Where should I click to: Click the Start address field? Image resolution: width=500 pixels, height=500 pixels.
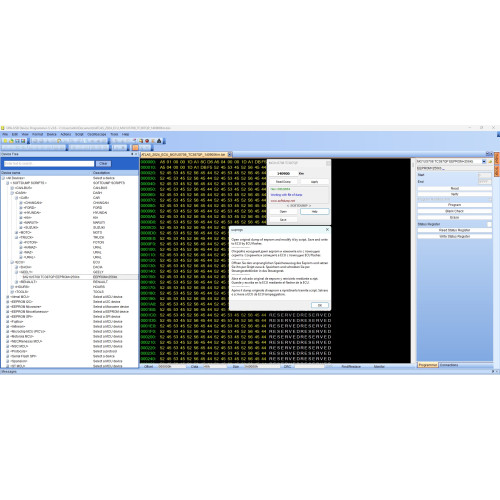pos(485,175)
